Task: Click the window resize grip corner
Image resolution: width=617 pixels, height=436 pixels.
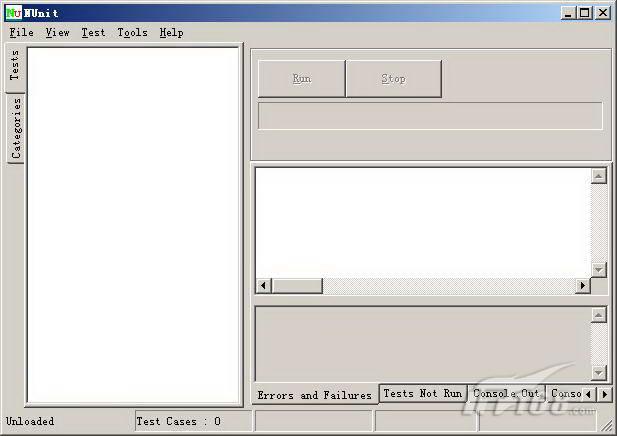Action: click(x=608, y=426)
